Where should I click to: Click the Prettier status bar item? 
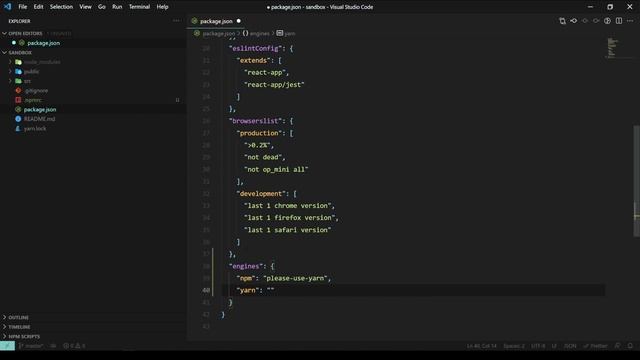[x=596, y=346]
